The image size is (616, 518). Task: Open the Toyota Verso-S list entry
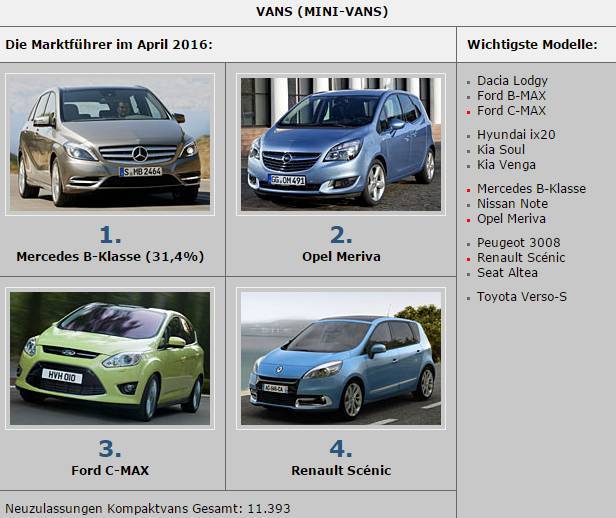[522, 297]
